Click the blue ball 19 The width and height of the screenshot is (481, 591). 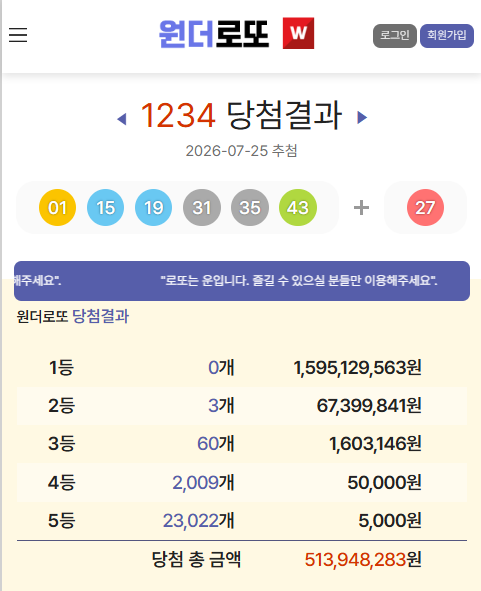153,207
